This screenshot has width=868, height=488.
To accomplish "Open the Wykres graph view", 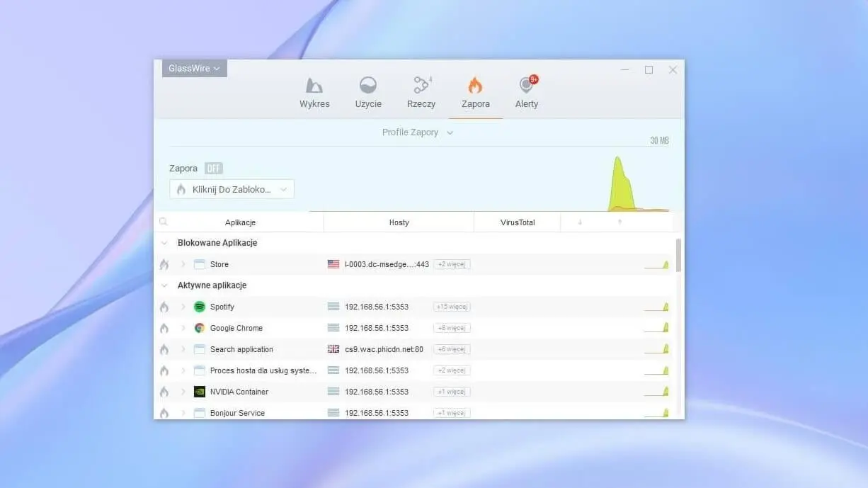I will pyautogui.click(x=314, y=93).
